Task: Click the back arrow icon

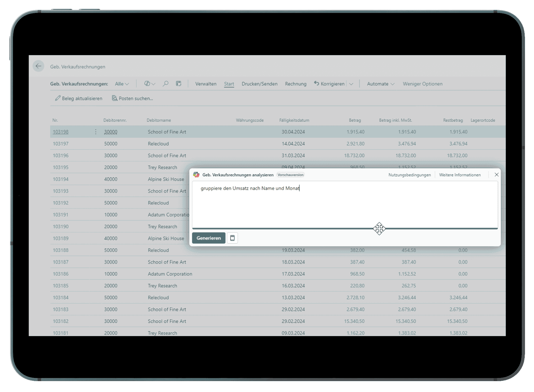Action: tap(38, 66)
